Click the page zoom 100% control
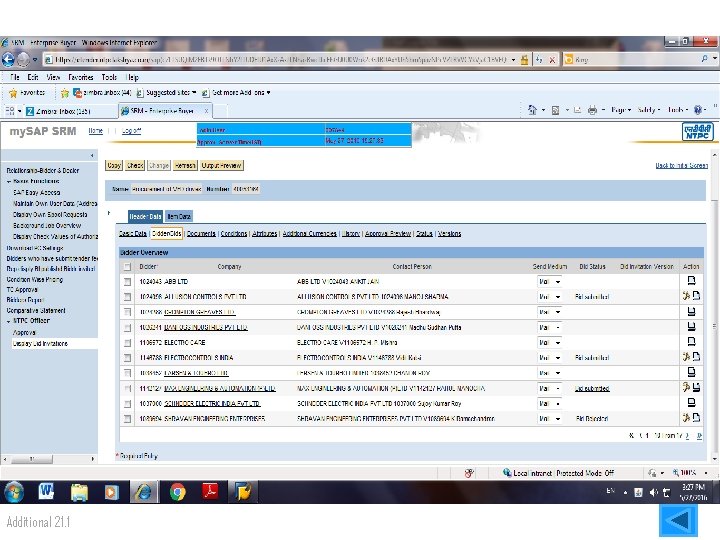This screenshot has width=720, height=540. [690, 472]
